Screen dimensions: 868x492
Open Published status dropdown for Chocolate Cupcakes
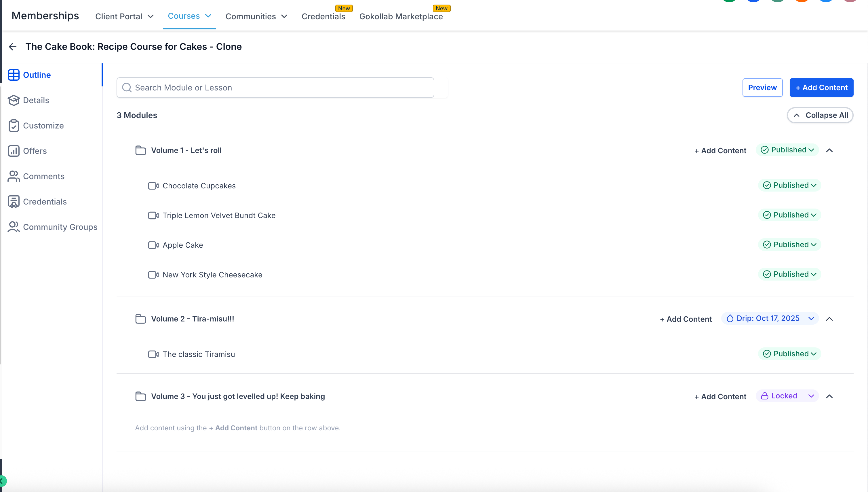point(789,185)
